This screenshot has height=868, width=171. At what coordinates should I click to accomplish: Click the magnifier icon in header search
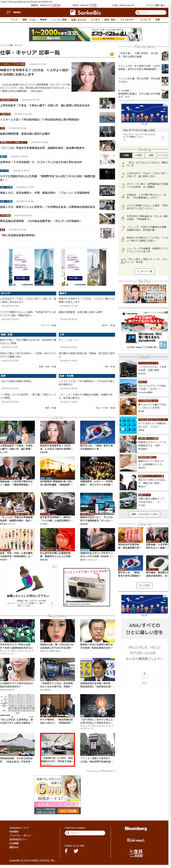[x=138, y=12]
